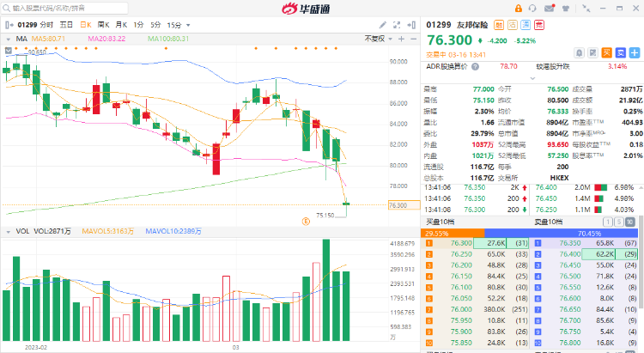644x353 pixels.
Task: Collapse the VOL indicator triangle
Action: [x=9, y=232]
